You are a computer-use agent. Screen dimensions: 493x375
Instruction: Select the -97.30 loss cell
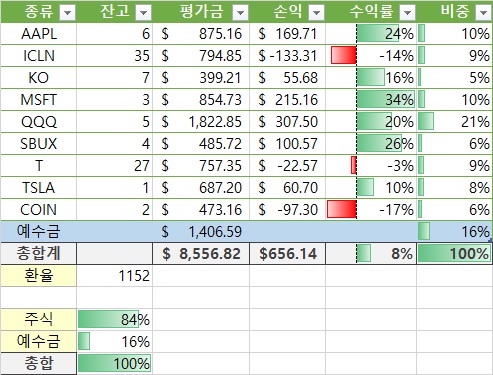click(x=288, y=210)
